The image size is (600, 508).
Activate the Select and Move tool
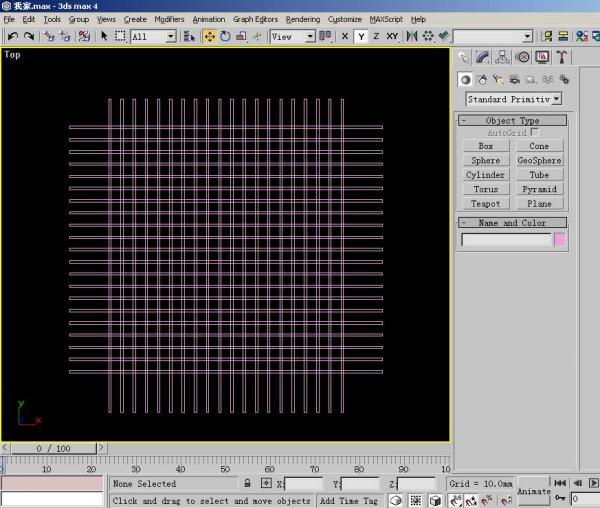click(x=210, y=36)
